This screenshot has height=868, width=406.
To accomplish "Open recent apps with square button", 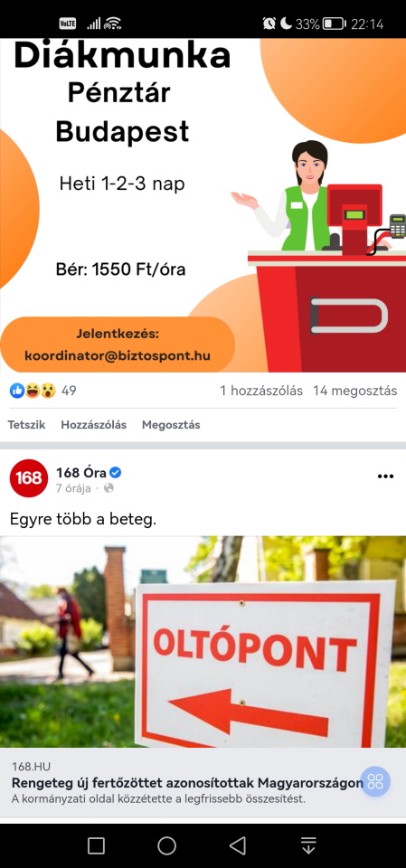I will [x=97, y=845].
